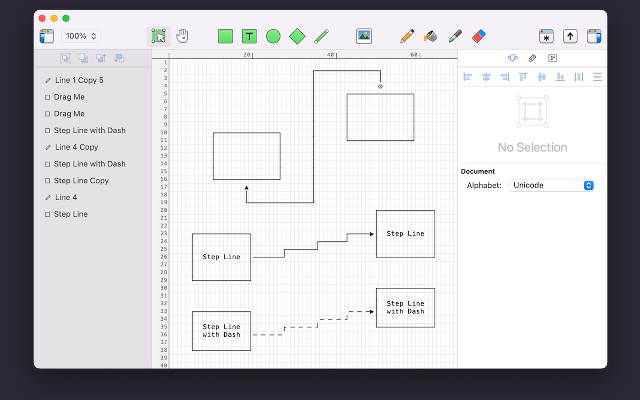Switch to the shape inspector tab
Screen dimensions: 640x400
pyautogui.click(x=513, y=58)
